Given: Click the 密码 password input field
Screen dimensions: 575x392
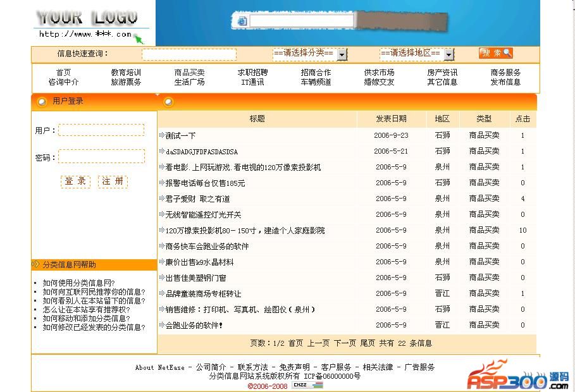Looking at the screenshot, I should pos(102,156).
